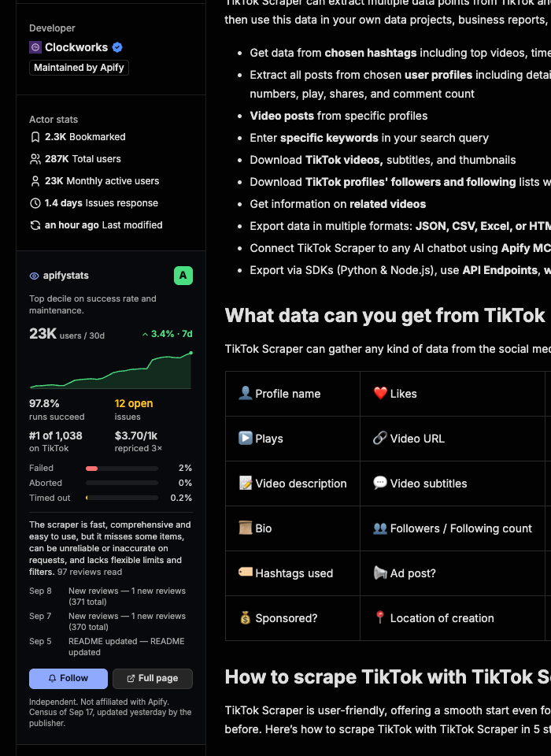This screenshot has width=551, height=756.
Task: Click the megaphone icon beside Ad post?
Action: (380, 573)
